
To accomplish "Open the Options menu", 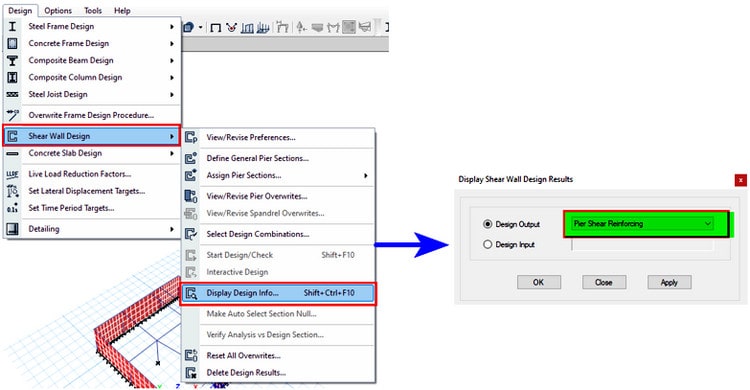I will pyautogui.click(x=58, y=10).
